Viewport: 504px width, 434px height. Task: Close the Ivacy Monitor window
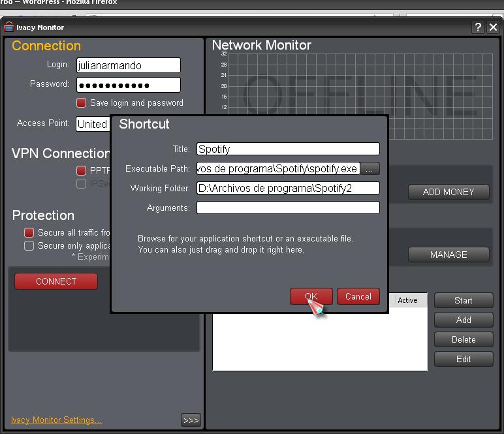(493, 27)
